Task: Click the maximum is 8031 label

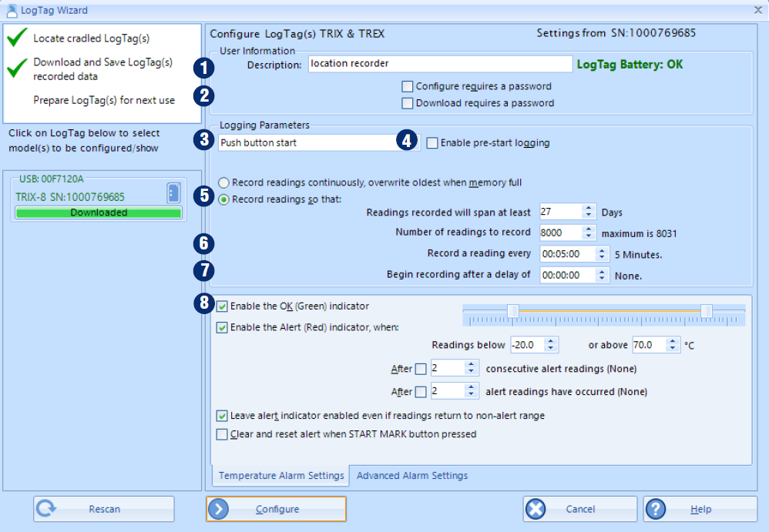Action: point(639,234)
